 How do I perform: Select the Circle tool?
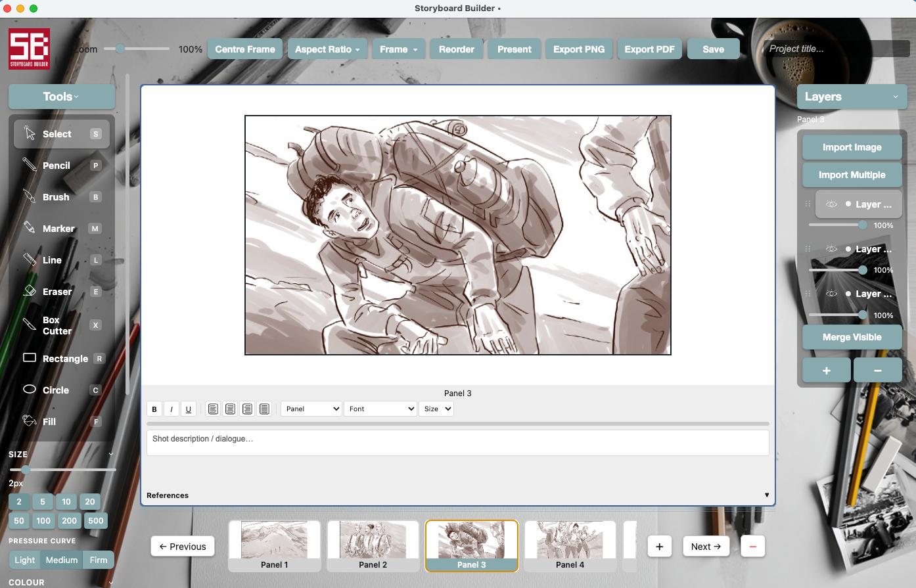[56, 390]
